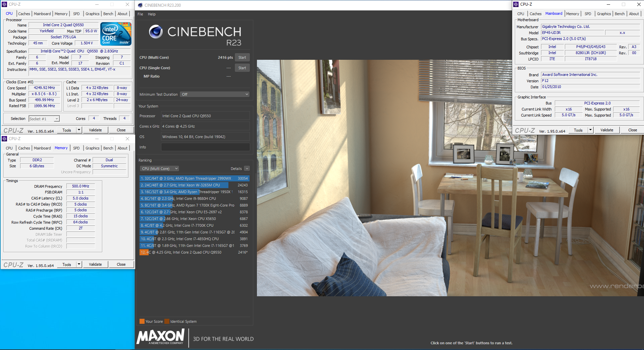Click the BIOS version value F12

coord(591,81)
